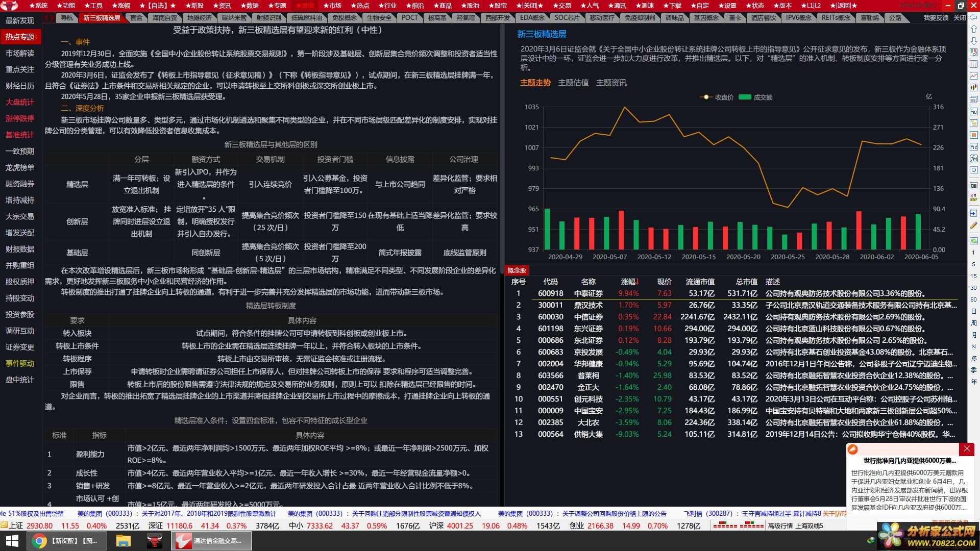Image resolution: width=980 pixels, height=551 pixels.
Task: Toggle the 收盘价 legend series
Action: point(717,97)
